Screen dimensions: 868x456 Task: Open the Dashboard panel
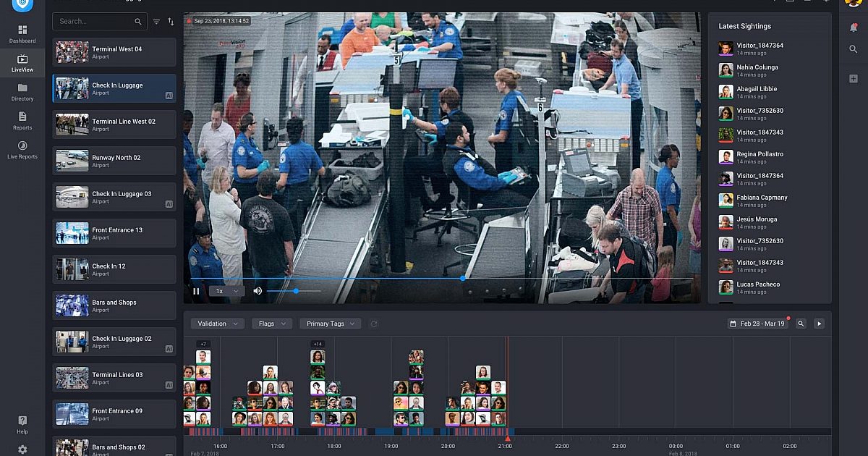coord(22,33)
